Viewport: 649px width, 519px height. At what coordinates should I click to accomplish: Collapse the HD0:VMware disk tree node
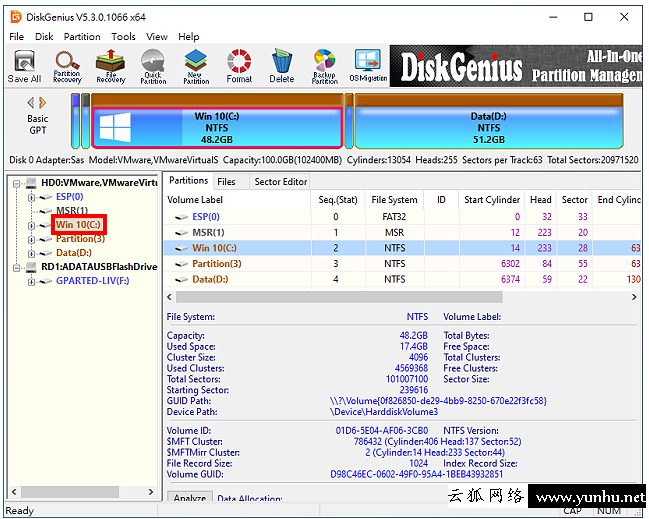coord(17,183)
